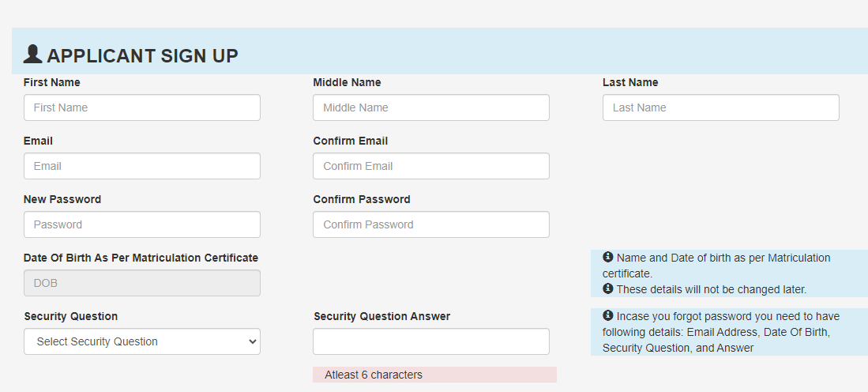Screen dimensions: 868x392
Task: Select the Email input field
Action: tap(141, 166)
